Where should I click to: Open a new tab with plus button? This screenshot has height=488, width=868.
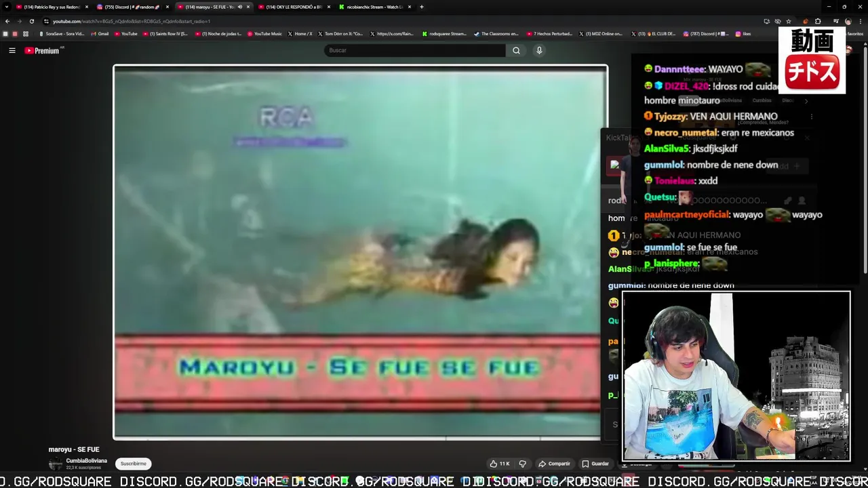click(x=422, y=7)
